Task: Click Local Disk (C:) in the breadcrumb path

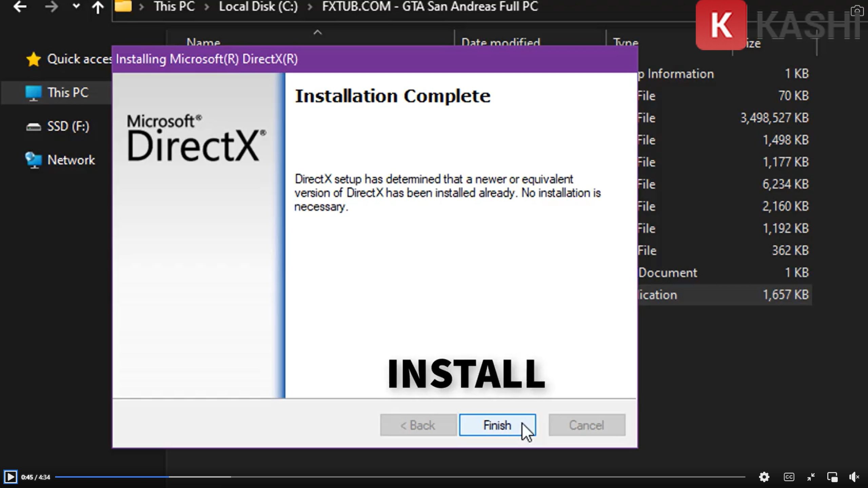Action: 258,7
